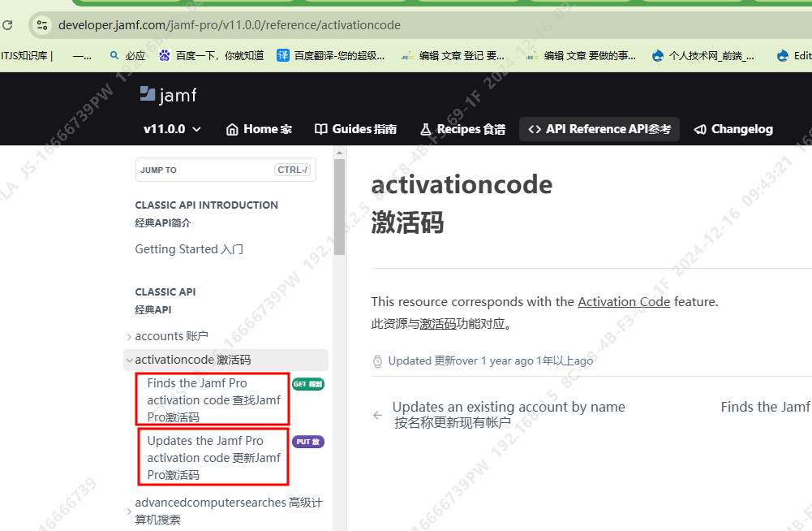The image size is (812, 531).
Task: Collapse the activationcode section chevron
Action: [x=130, y=360]
